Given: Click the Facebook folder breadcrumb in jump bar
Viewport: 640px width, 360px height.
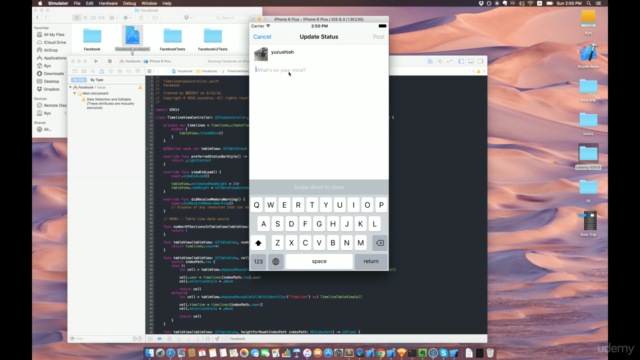Looking at the screenshot, I should coord(207,71).
